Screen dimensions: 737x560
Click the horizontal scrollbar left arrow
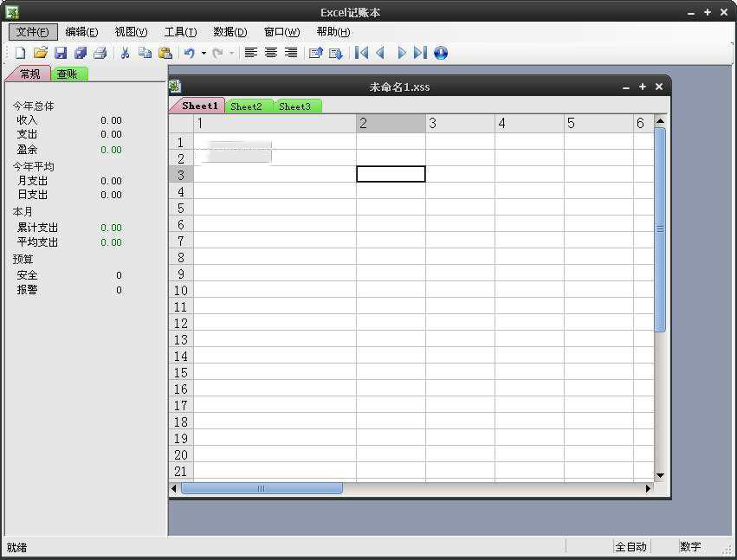174,488
